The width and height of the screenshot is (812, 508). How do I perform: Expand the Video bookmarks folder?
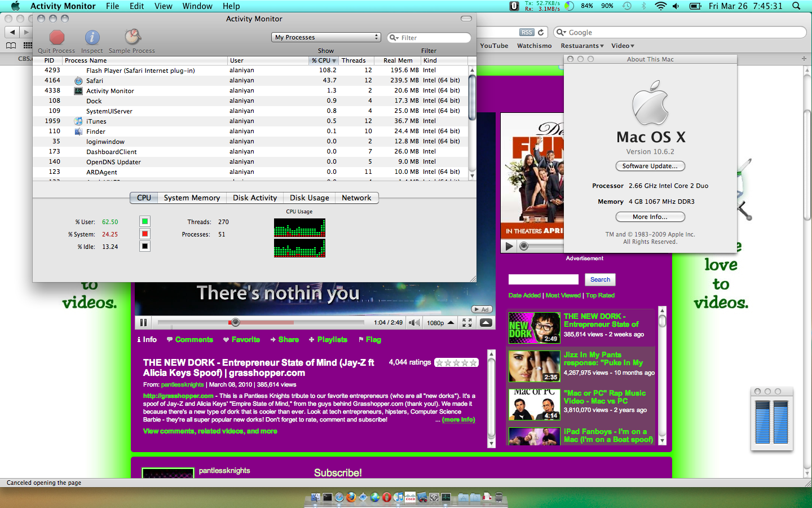point(623,46)
